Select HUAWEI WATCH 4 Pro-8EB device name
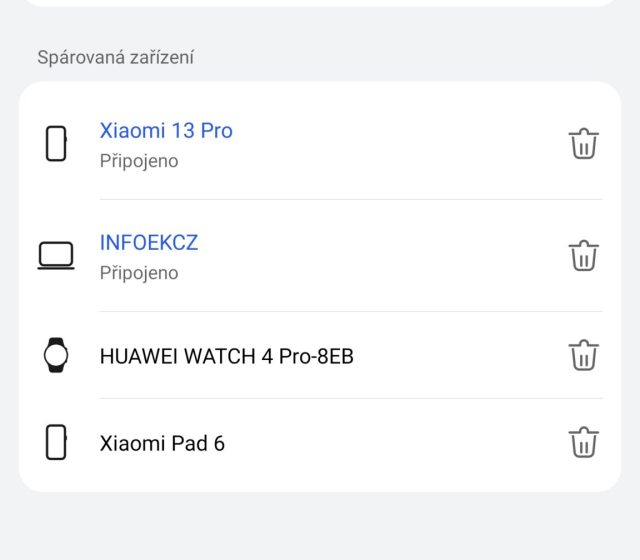The width and height of the screenshot is (640, 560). 226,356
